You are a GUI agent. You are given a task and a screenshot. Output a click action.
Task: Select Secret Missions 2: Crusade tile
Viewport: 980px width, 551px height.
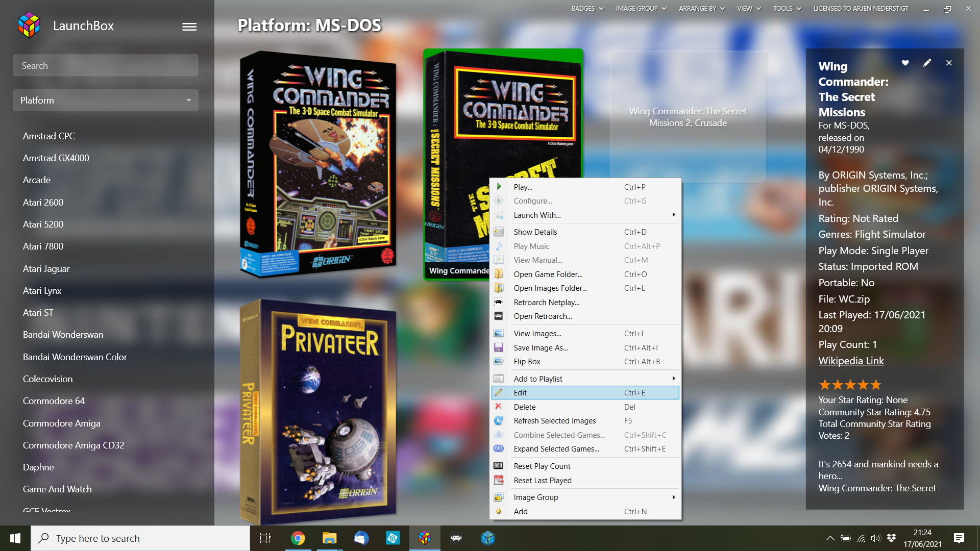pos(688,117)
